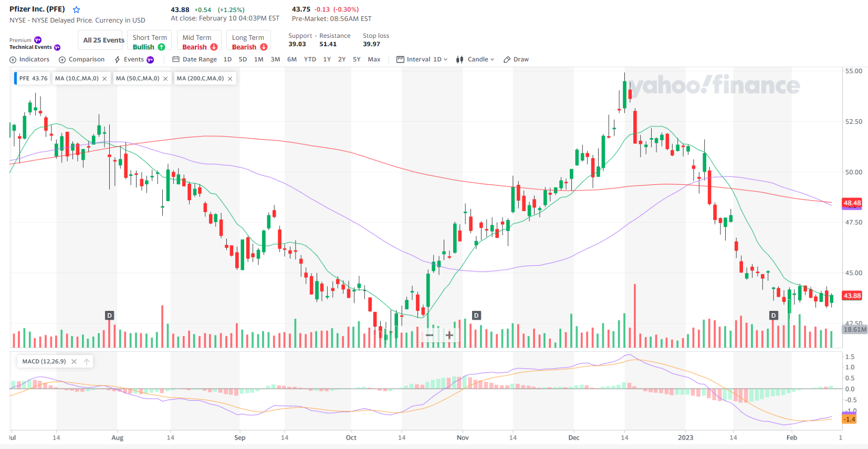The width and height of the screenshot is (868, 449).
Task: Click Resistance value 51.41
Action: tap(328, 44)
